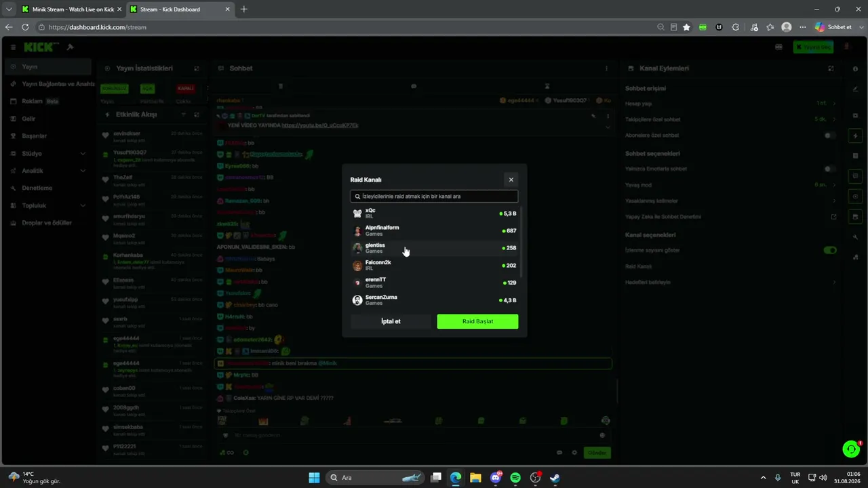Click Raid Kanalı in Kanal seçenekleri

638,266
